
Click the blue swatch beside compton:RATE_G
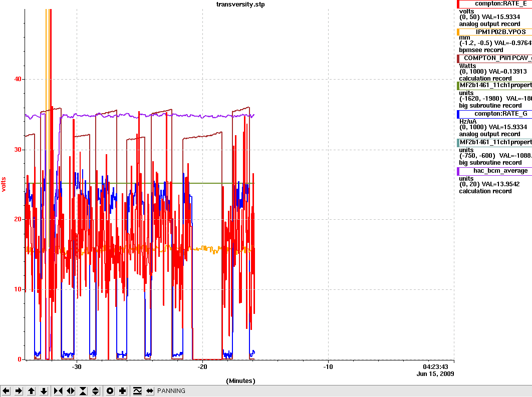(x=458, y=114)
